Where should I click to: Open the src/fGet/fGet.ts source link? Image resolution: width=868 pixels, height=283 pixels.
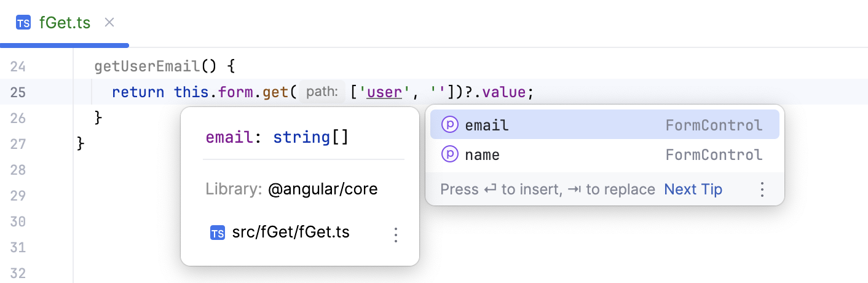coord(291,233)
